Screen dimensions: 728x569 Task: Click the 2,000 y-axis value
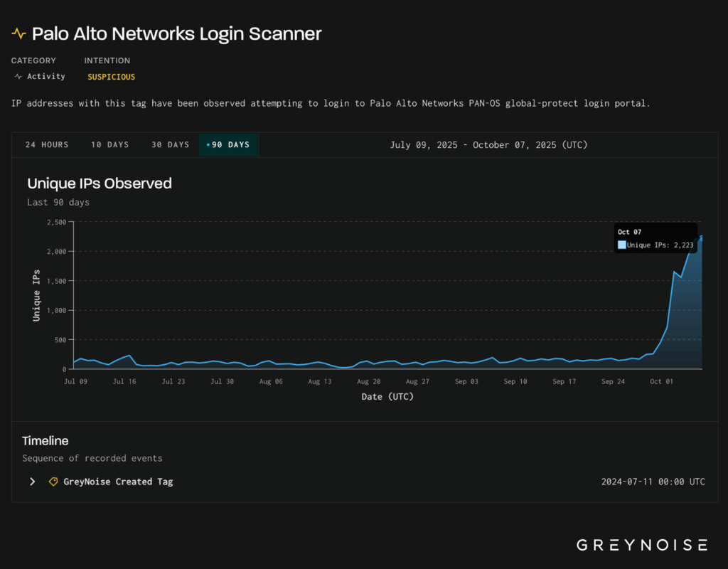coord(57,252)
